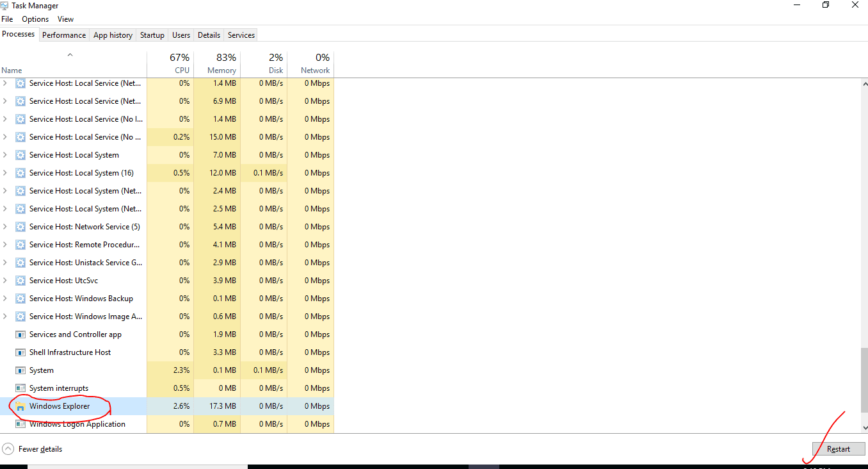Select the Shell Infrastructure Host name
This screenshot has width=868, height=469.
70,352
